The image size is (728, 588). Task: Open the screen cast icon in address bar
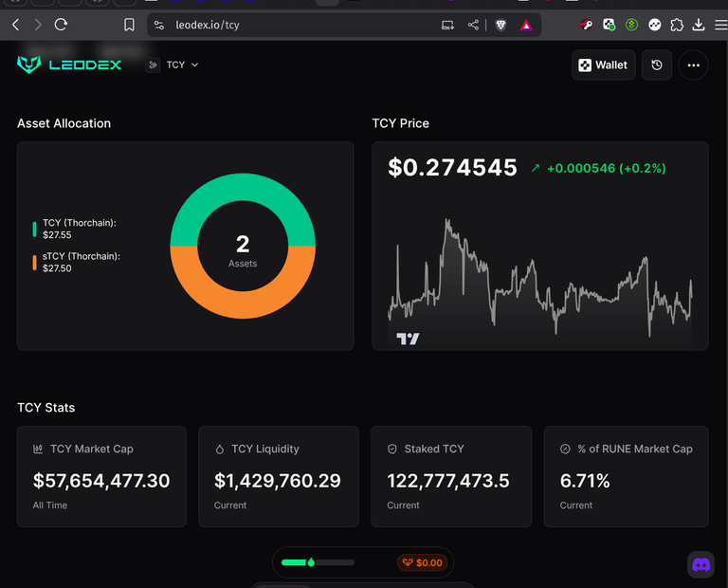pyautogui.click(x=447, y=25)
